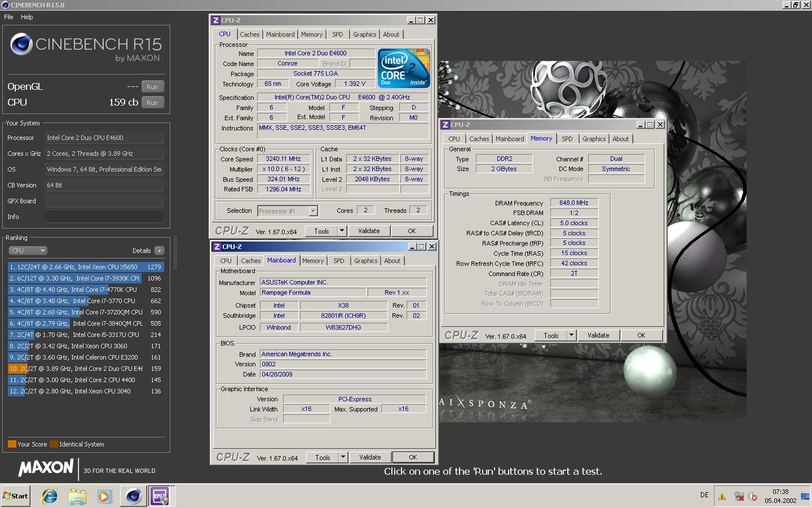
Task: Click the GFX Board field
Action: (104, 201)
